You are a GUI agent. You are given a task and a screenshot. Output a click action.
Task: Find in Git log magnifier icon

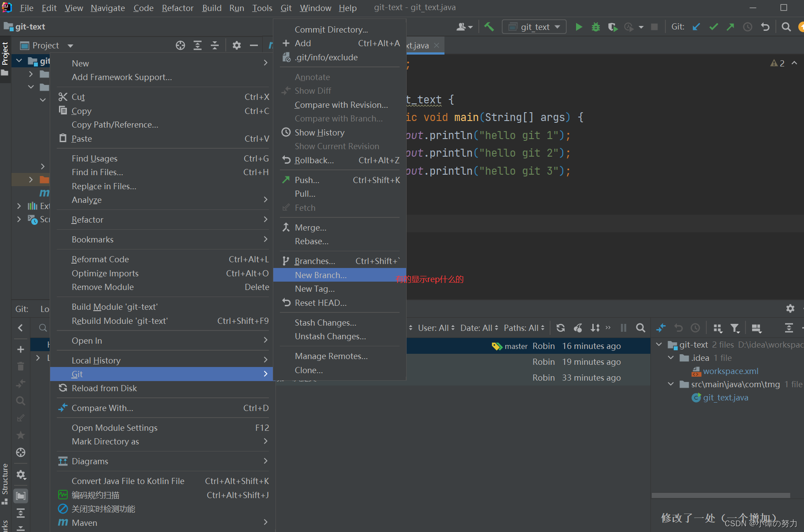[641, 328]
